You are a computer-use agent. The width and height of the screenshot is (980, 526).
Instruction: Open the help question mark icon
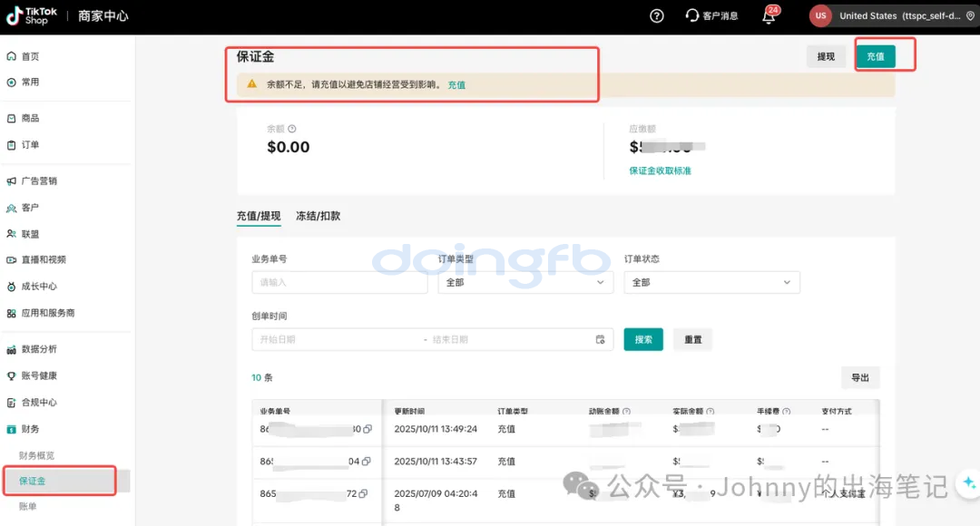tap(657, 15)
